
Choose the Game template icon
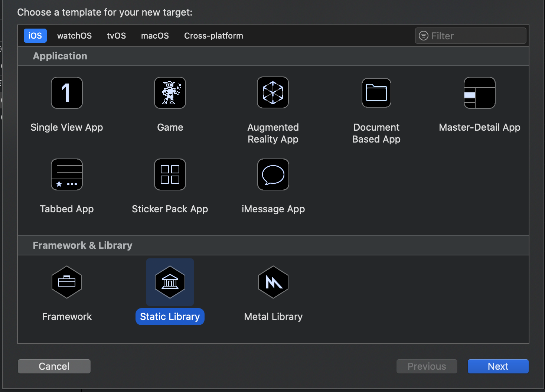[170, 93]
